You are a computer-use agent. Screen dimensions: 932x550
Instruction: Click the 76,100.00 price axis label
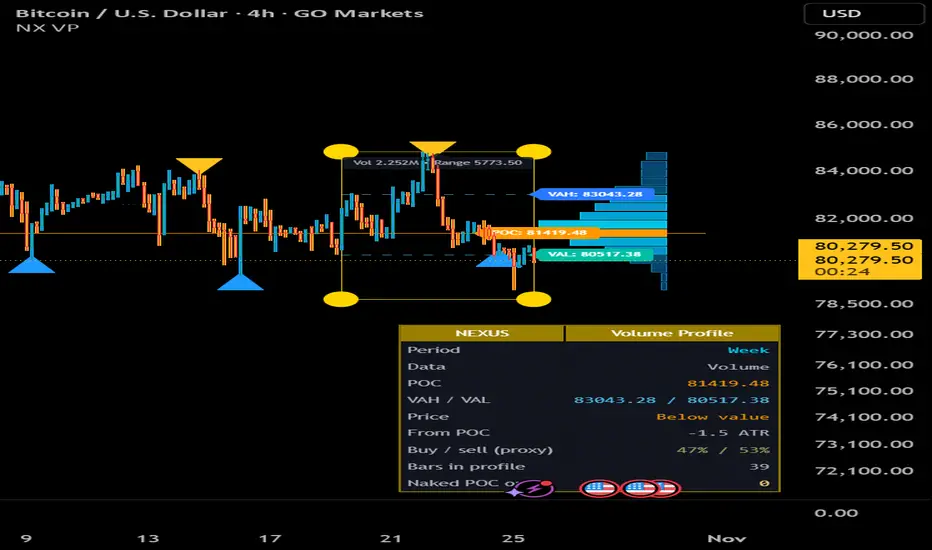[x=864, y=365]
